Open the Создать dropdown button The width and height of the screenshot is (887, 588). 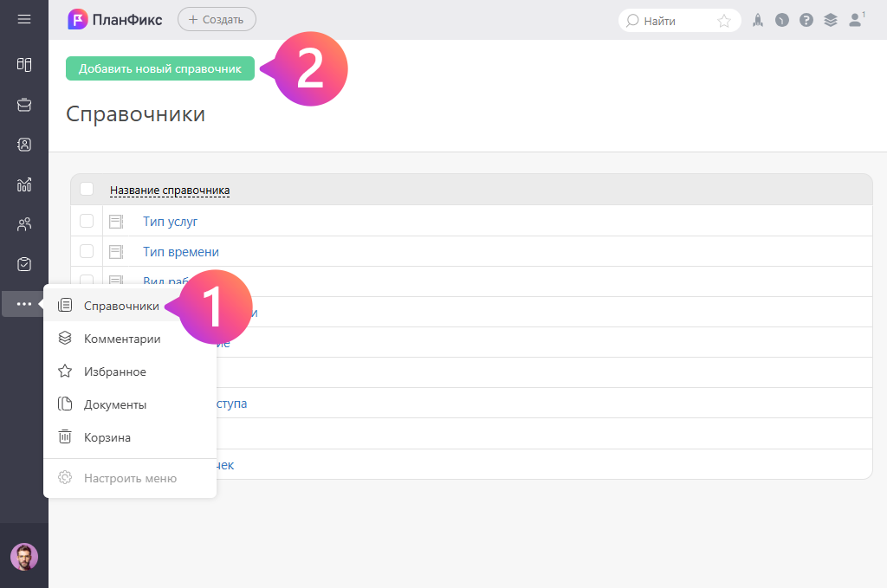tap(217, 19)
